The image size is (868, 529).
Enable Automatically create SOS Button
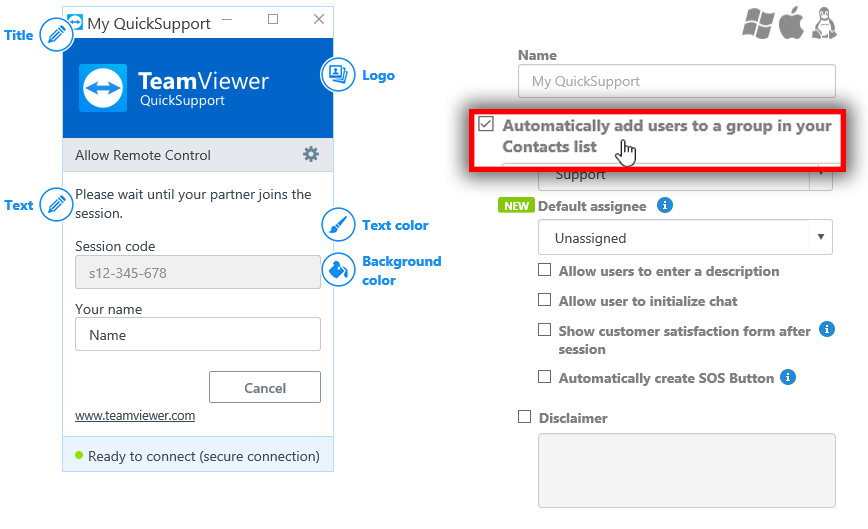click(545, 377)
